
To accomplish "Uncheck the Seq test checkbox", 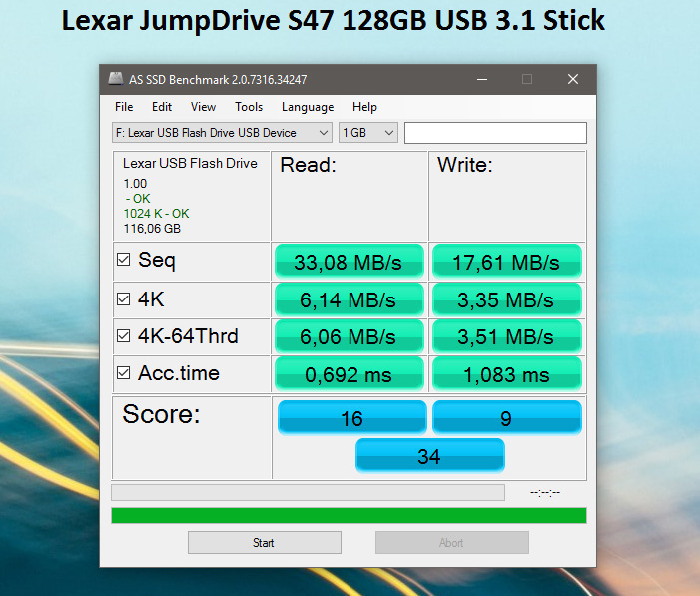I will click(123, 260).
